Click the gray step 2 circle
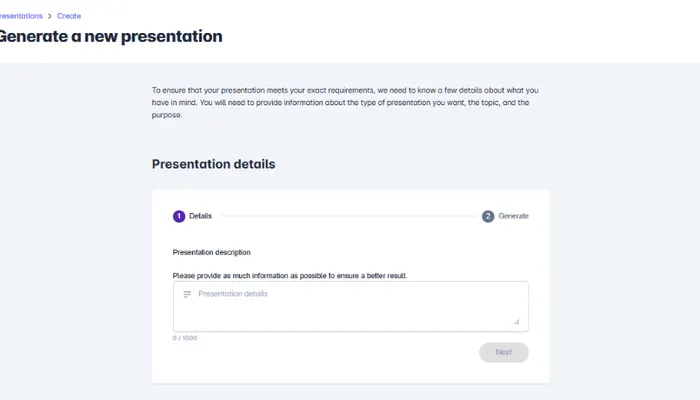700x400 pixels. pyautogui.click(x=488, y=216)
